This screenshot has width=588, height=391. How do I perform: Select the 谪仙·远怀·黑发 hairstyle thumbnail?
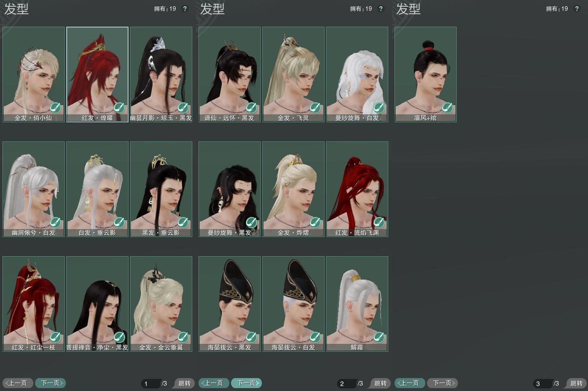click(x=229, y=74)
